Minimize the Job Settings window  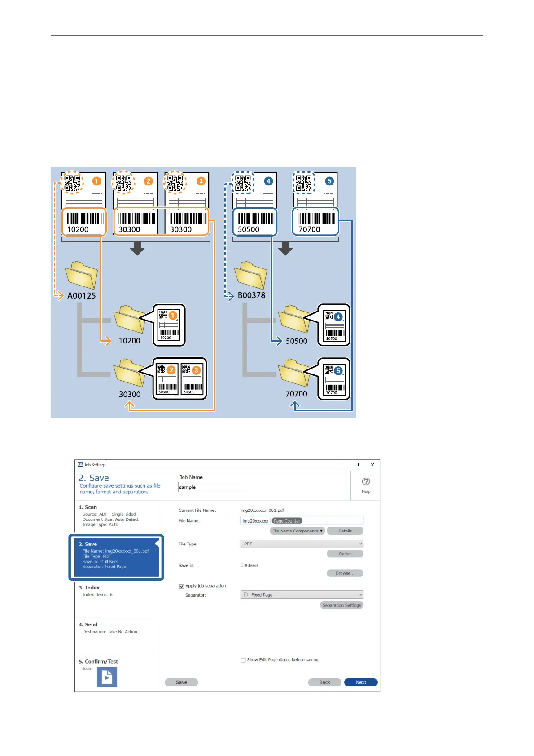[342, 465]
